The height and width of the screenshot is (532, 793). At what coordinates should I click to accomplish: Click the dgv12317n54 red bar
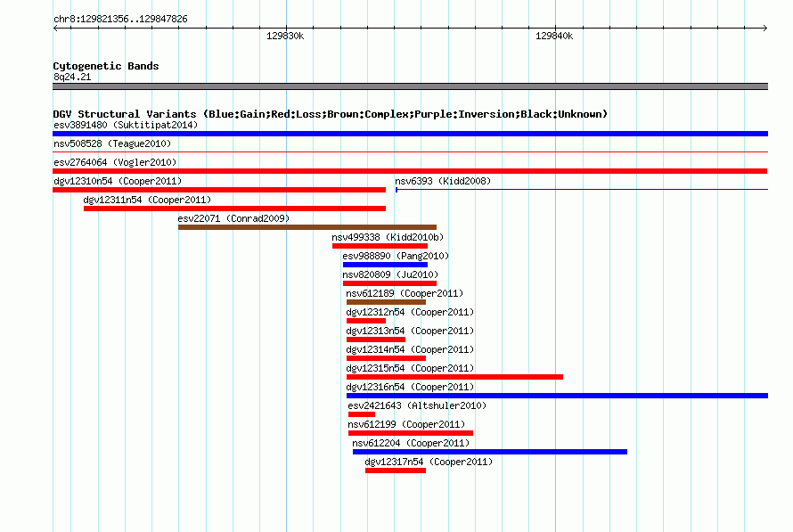point(396,471)
